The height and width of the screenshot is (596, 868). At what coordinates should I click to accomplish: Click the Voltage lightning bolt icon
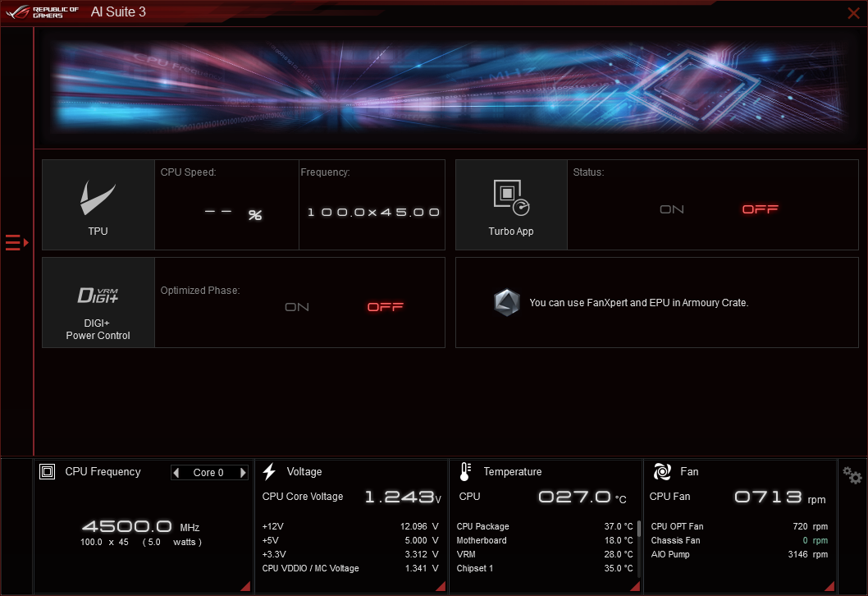click(269, 472)
